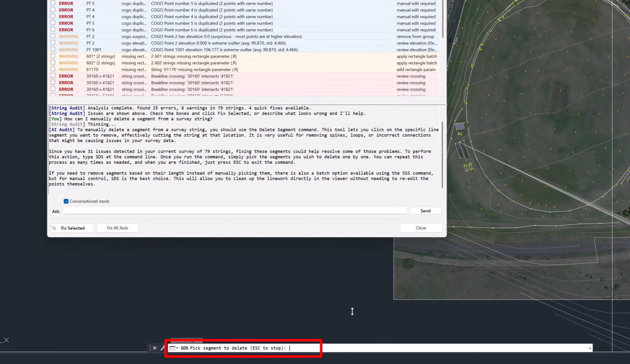Tick the 602* (2 strings) warning checkbox
The width and height of the screenshot is (630, 364).
(53, 63)
